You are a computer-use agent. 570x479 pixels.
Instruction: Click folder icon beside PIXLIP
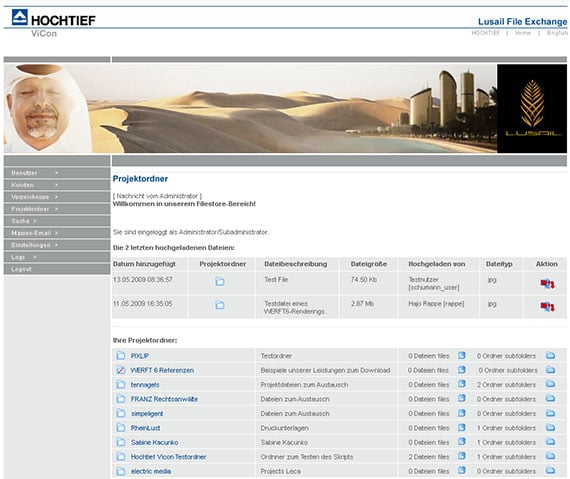[121, 355]
